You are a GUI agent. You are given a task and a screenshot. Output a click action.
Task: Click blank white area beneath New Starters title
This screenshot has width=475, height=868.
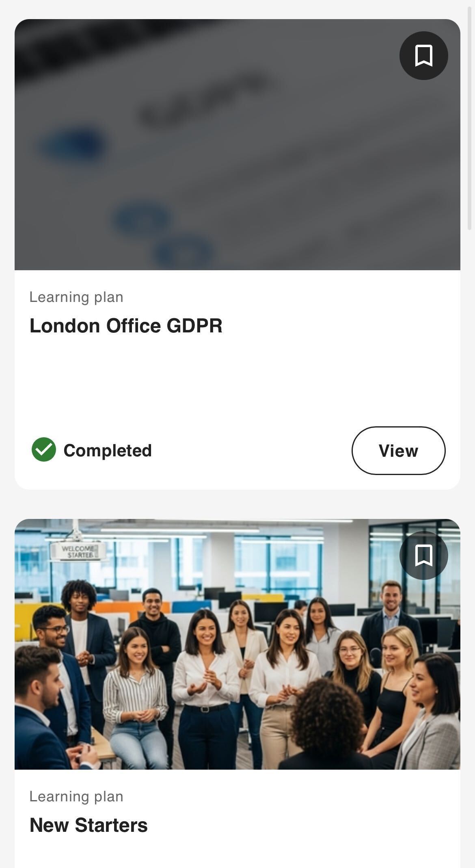[237, 853]
